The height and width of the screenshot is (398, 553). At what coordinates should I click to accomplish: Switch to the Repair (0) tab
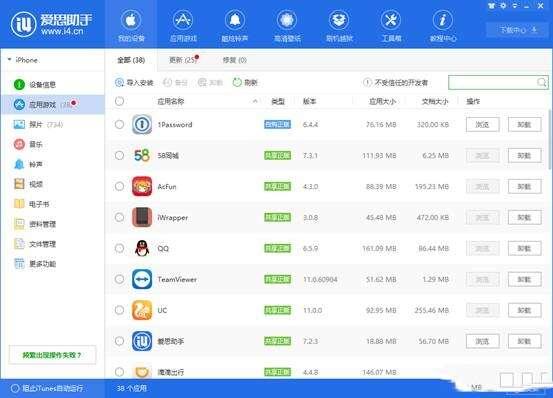[235, 60]
